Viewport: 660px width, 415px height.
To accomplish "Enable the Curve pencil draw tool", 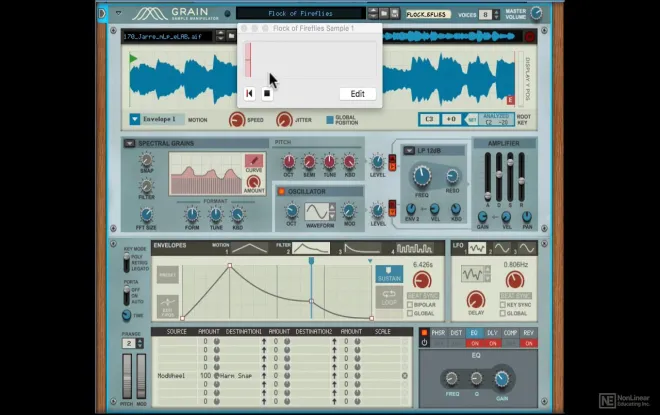I will [254, 160].
